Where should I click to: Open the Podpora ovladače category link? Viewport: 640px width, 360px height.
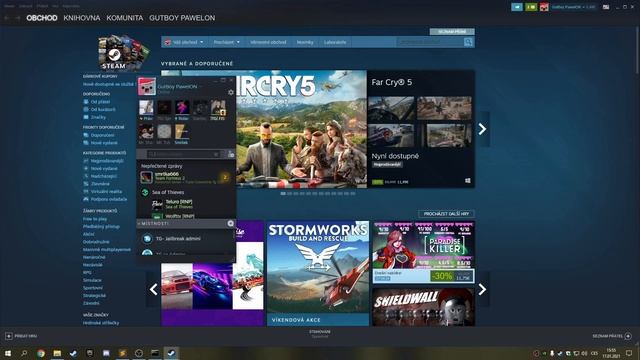tap(109, 199)
